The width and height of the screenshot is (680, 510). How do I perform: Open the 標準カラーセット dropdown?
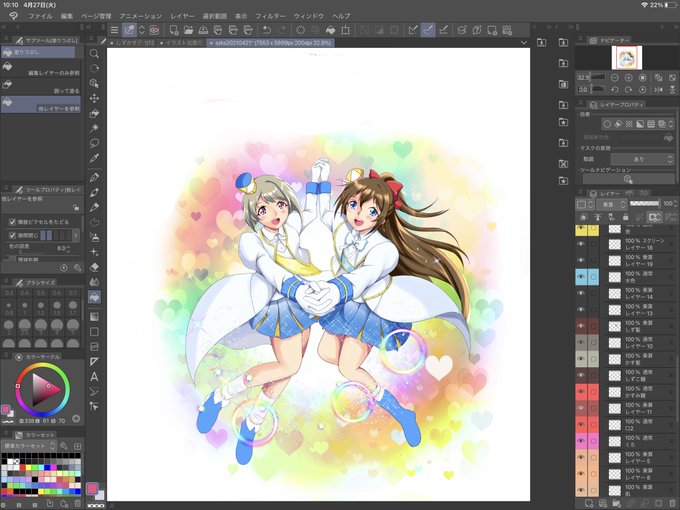tap(29, 446)
